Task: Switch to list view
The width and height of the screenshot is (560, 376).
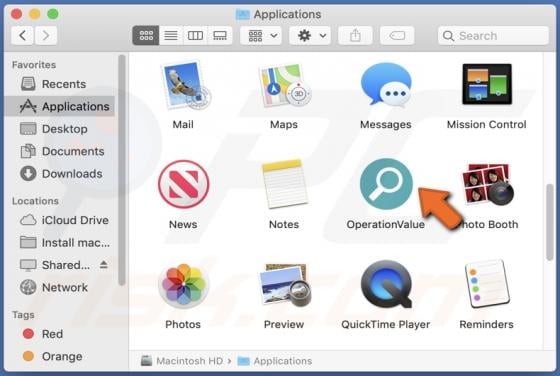Action: click(x=171, y=35)
